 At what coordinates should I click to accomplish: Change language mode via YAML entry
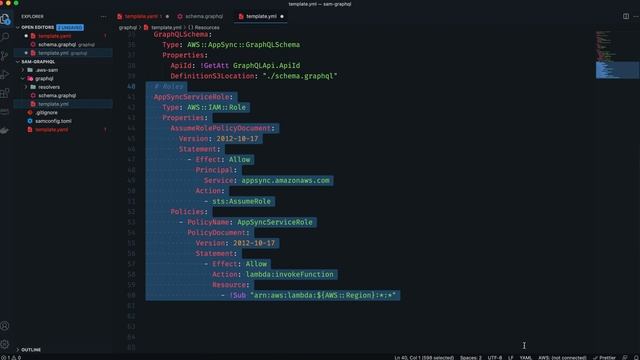(526, 358)
